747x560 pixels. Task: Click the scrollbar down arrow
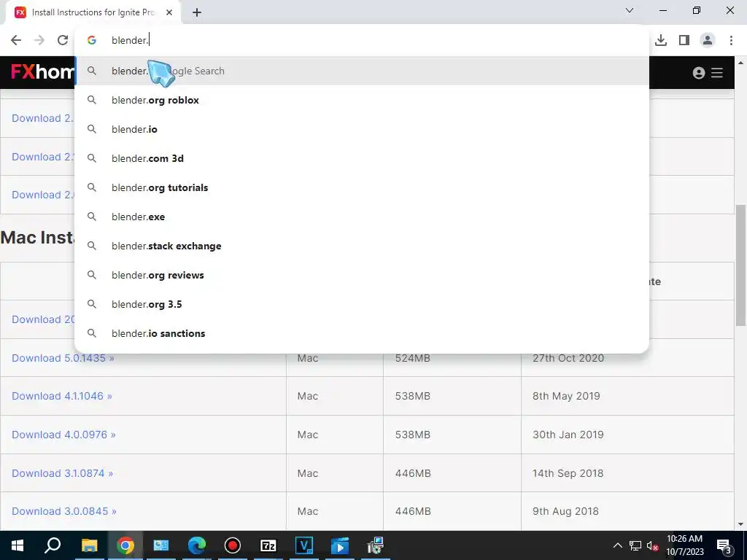tap(741, 525)
